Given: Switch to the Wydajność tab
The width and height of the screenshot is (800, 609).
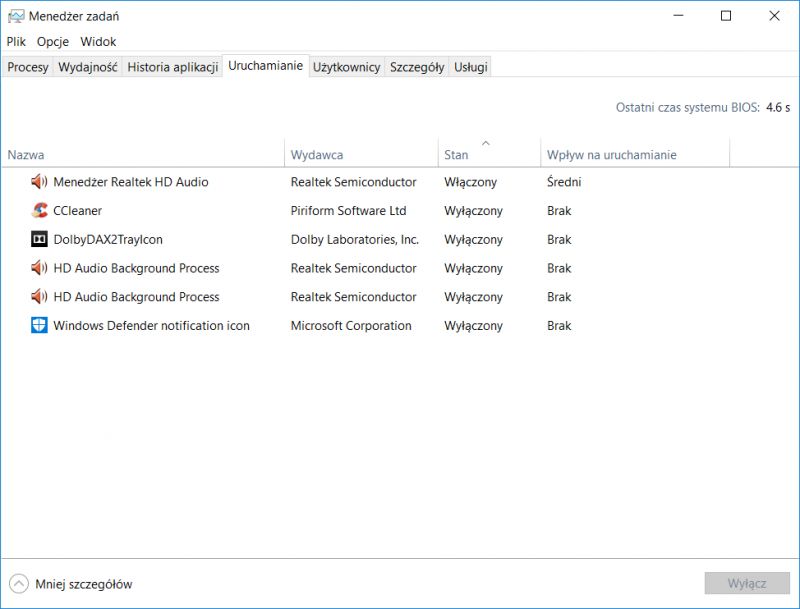Looking at the screenshot, I should tap(87, 67).
